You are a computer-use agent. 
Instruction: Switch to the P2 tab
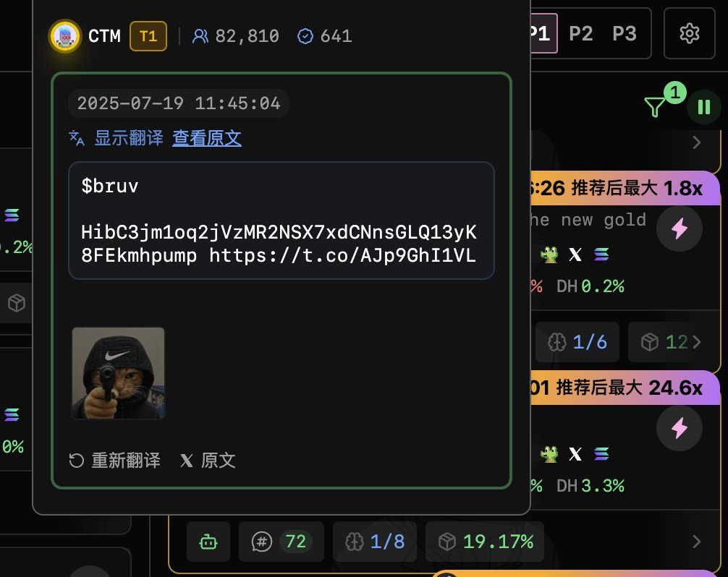coord(581,33)
